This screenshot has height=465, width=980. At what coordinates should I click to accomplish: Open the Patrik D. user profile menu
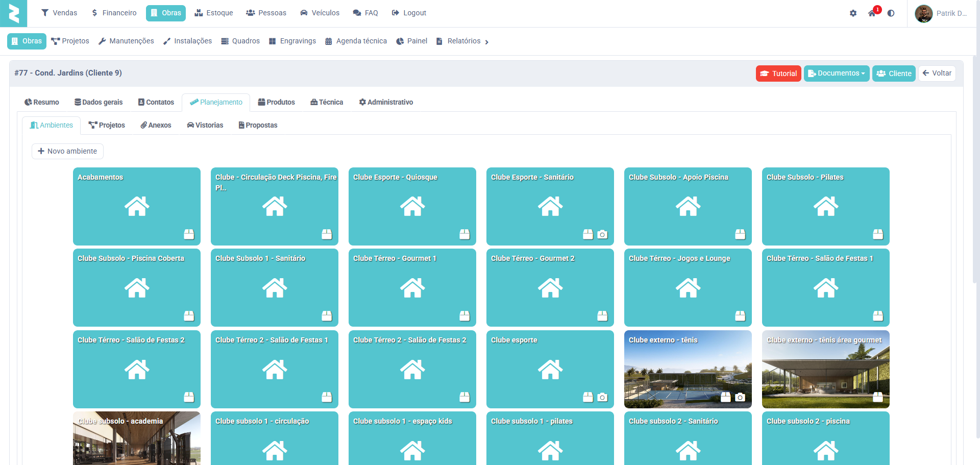(x=942, y=13)
